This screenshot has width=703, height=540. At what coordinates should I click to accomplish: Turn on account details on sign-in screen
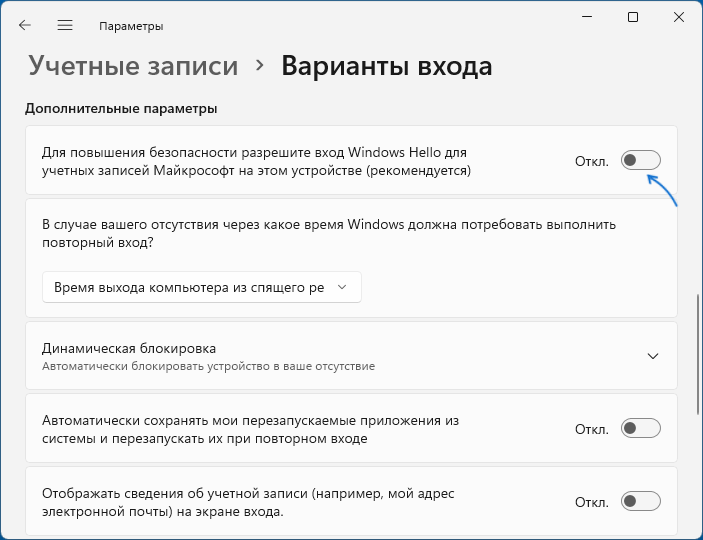pos(641,501)
